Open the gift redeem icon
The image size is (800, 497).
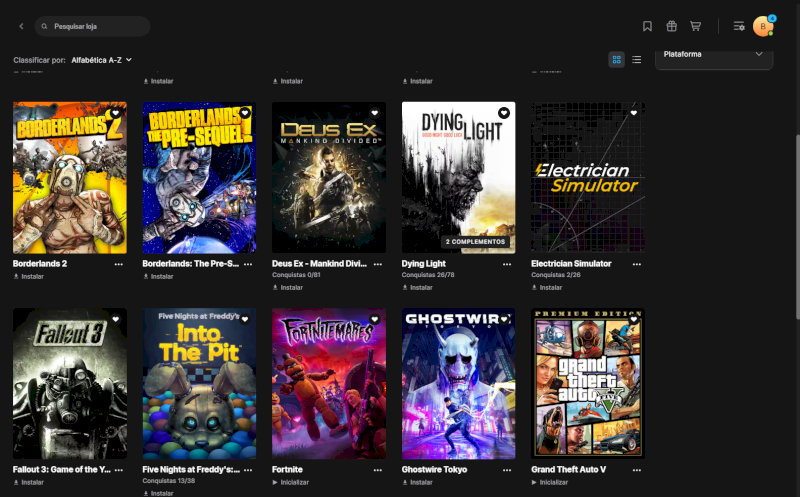(671, 26)
